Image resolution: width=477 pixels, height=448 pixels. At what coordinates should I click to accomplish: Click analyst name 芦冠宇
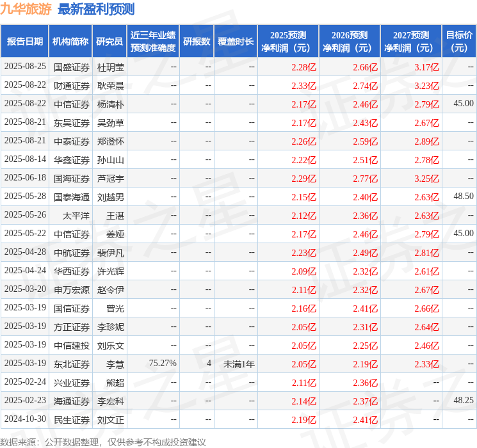[110, 179]
